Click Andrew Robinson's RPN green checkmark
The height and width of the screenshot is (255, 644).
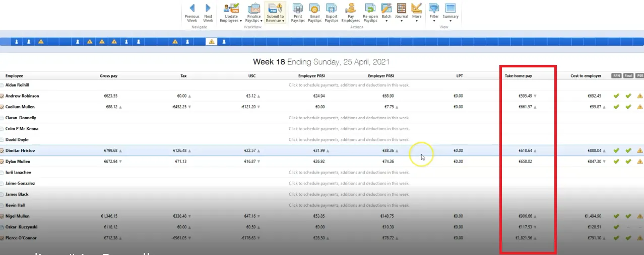616,96
